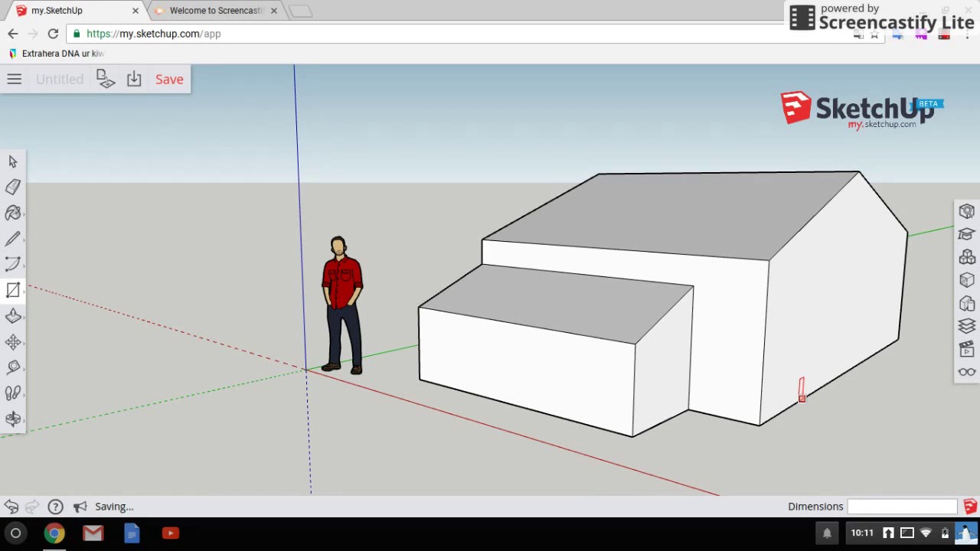Open the Layers panel
The width and height of the screenshot is (980, 551).
966,326
